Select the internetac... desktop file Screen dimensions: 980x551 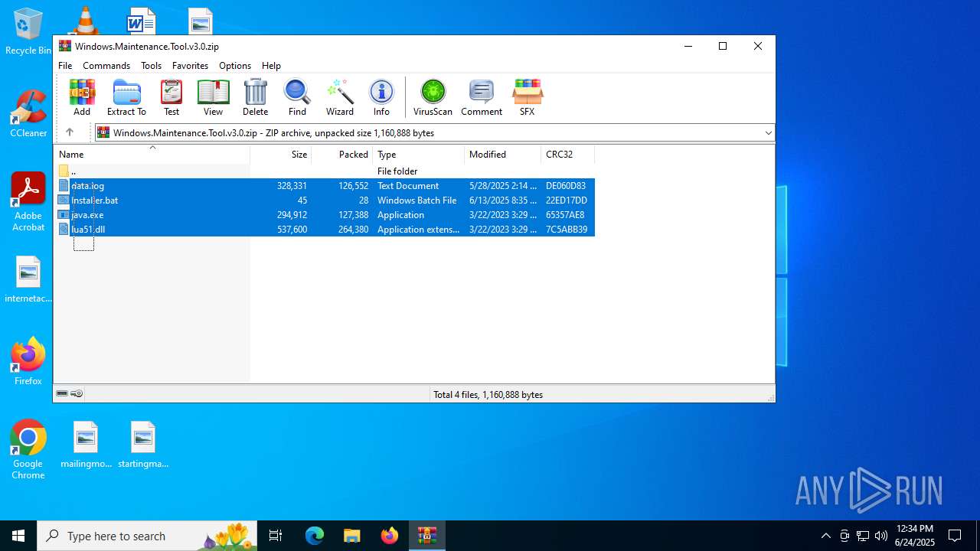(28, 279)
